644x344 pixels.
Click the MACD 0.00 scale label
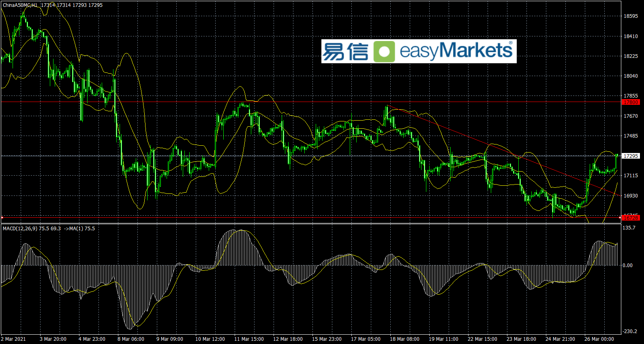pyautogui.click(x=627, y=265)
